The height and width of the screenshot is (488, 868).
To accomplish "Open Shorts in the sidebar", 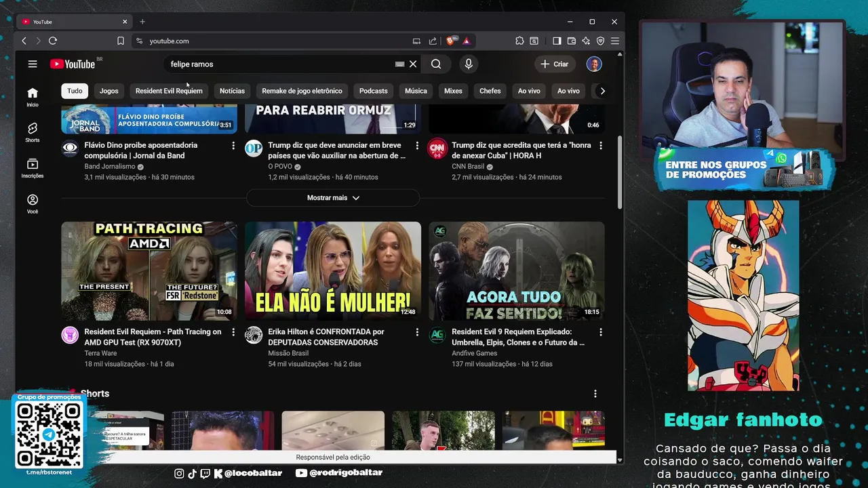I will [33, 133].
